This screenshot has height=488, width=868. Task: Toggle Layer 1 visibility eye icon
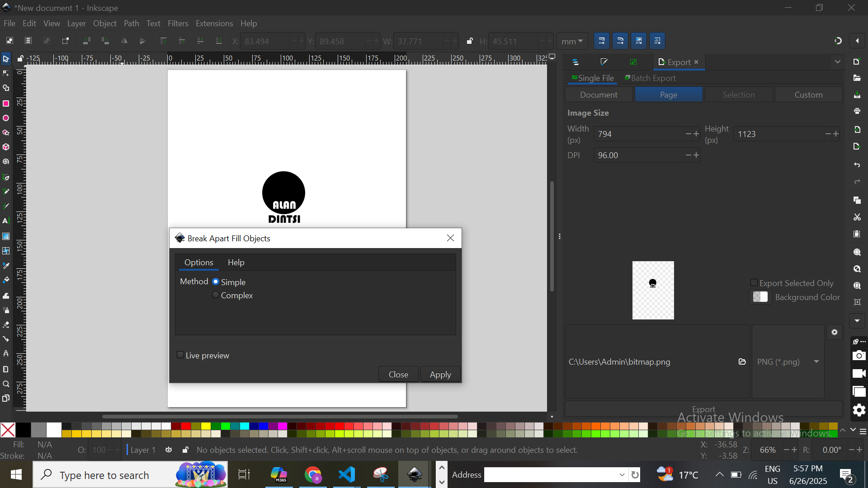click(169, 450)
